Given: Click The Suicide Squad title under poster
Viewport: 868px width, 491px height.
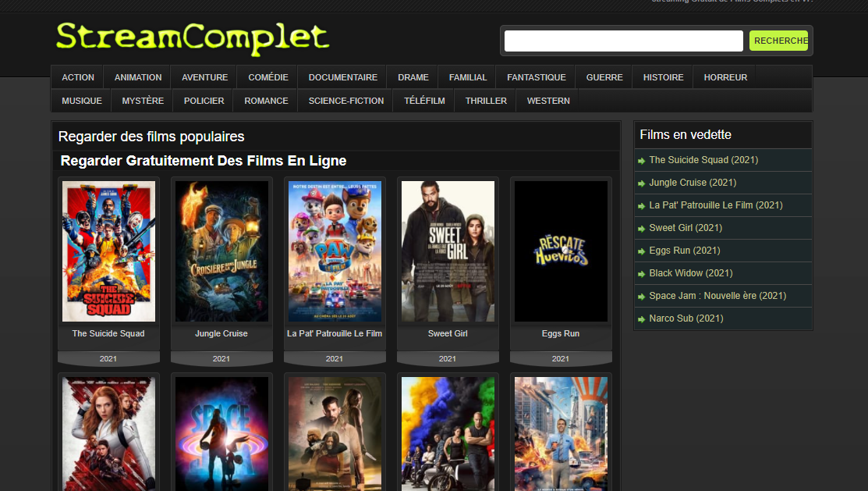Looking at the screenshot, I should coord(108,333).
